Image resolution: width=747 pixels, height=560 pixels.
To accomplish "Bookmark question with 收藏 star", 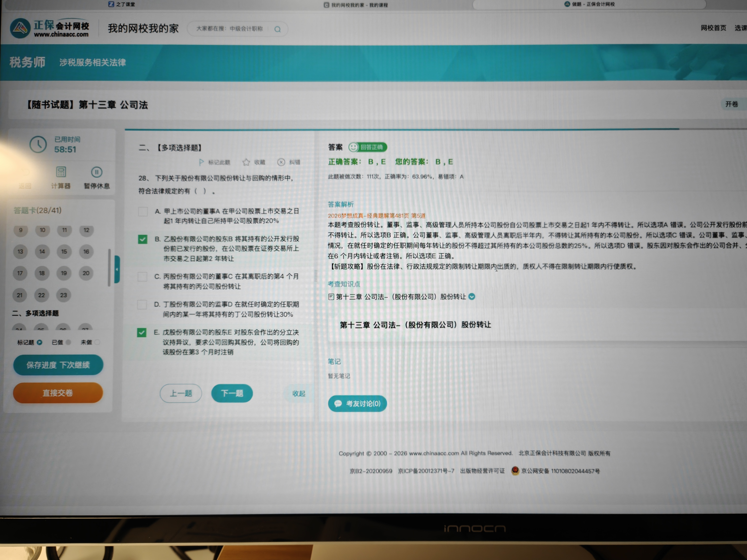I will tap(246, 162).
